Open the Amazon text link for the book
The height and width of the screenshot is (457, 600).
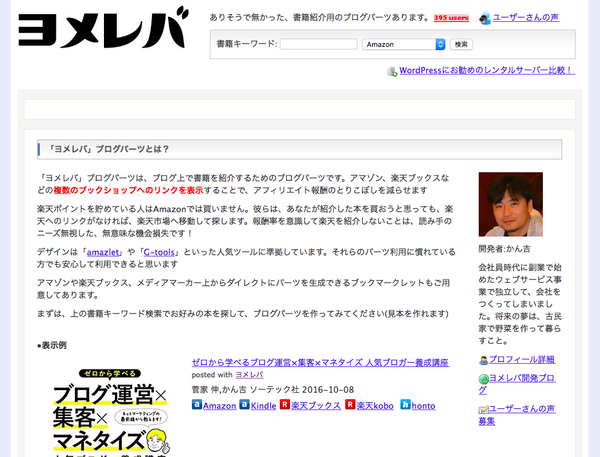pyautogui.click(x=219, y=406)
